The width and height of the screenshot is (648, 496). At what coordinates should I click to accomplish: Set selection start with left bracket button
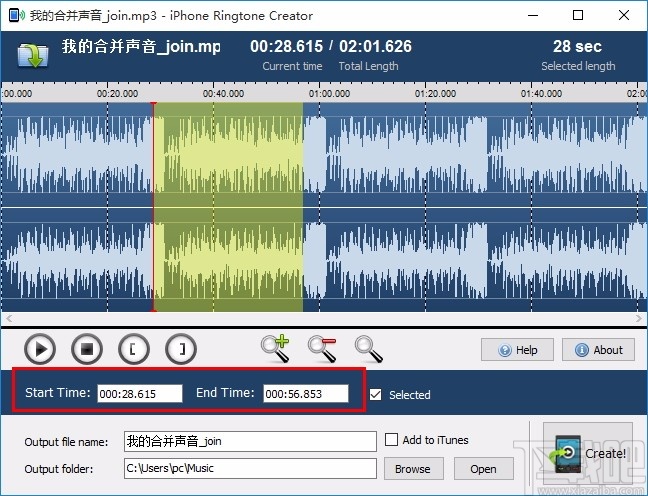[x=134, y=349]
